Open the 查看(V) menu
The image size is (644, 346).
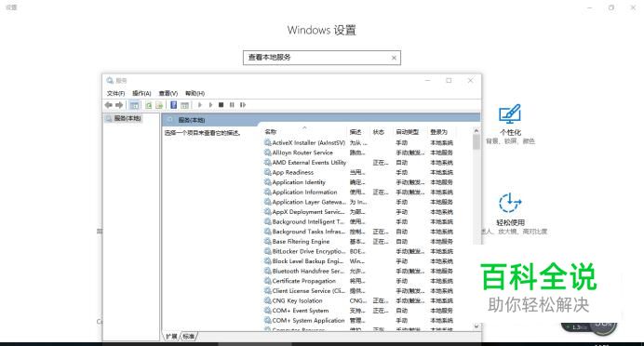pyautogui.click(x=168, y=93)
